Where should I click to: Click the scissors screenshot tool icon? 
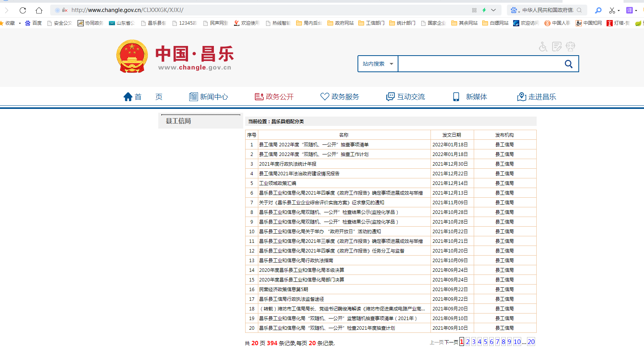pos(612,10)
